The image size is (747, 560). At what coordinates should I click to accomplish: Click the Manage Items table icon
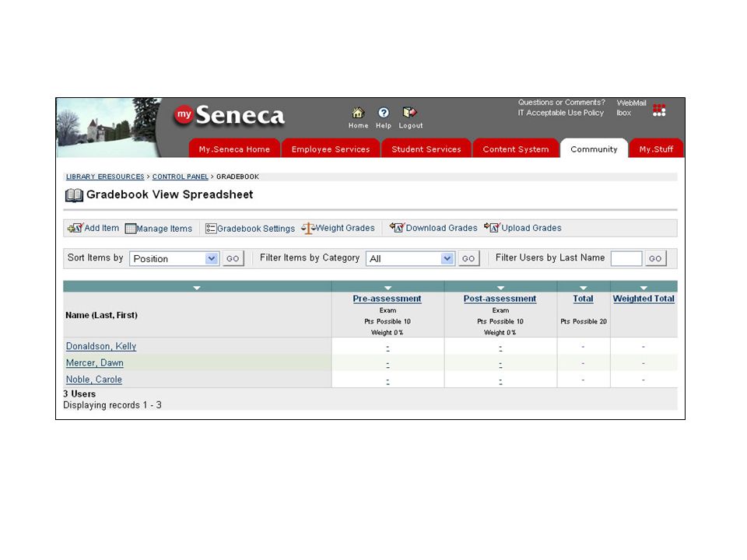(x=130, y=229)
